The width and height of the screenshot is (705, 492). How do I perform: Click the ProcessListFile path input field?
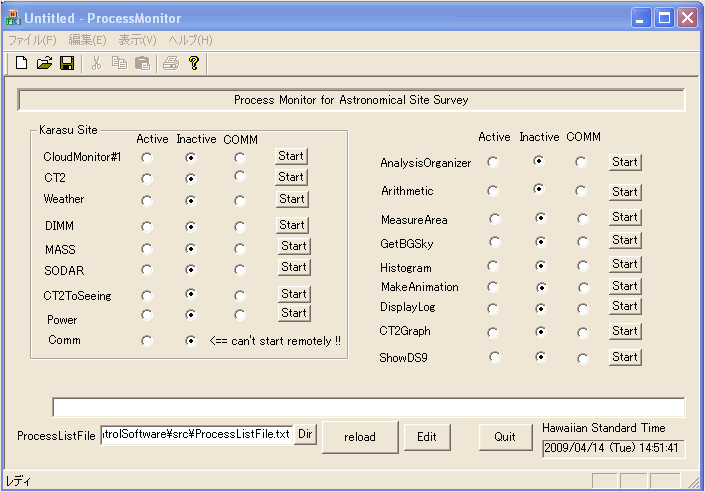click(196, 434)
